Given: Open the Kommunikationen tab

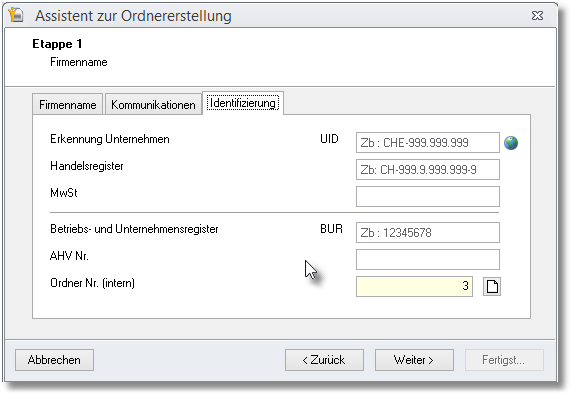Looking at the screenshot, I should tap(153, 105).
